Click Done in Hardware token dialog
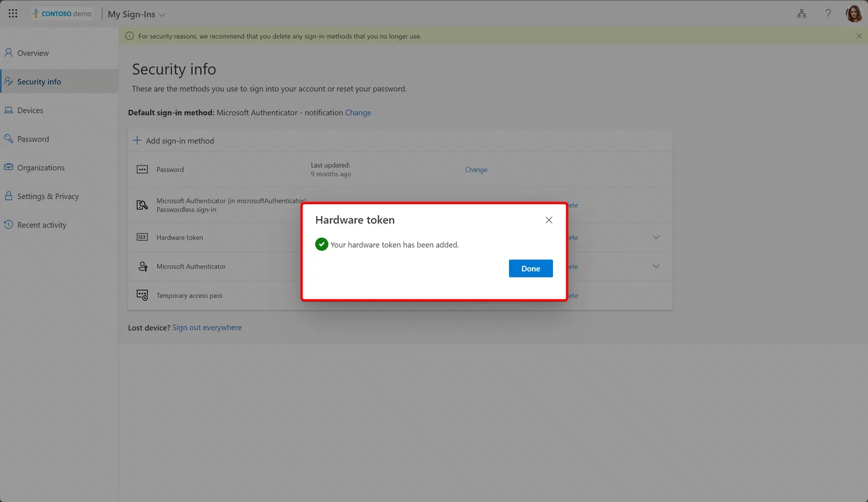This screenshot has width=868, height=502. (x=531, y=269)
